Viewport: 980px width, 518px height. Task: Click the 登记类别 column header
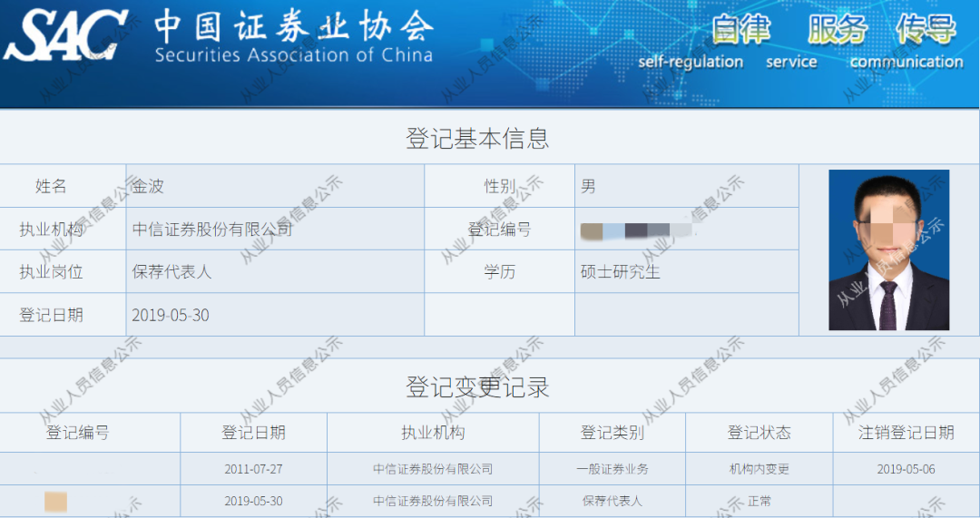[x=612, y=433]
